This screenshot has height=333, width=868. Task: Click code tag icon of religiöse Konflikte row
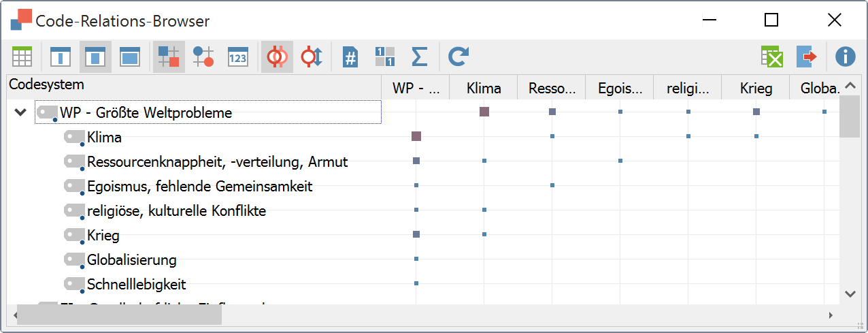click(74, 211)
